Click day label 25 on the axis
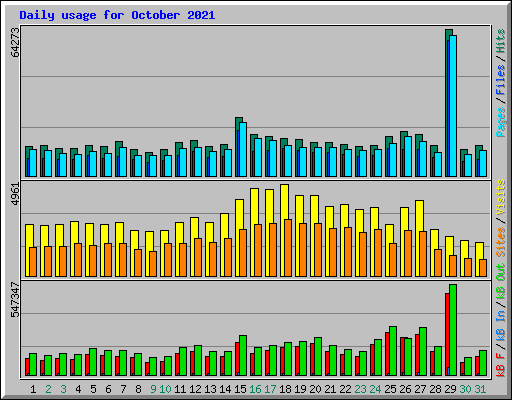Screen dimensions: 512x400 390,389
